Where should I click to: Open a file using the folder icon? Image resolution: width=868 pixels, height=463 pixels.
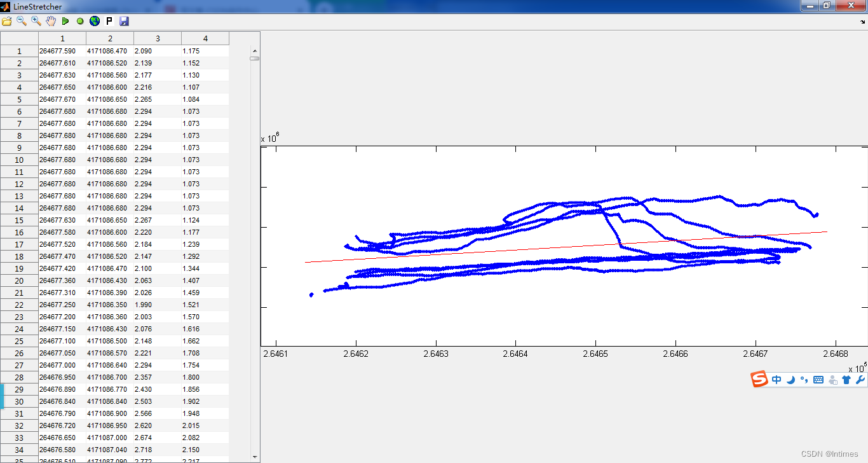(6, 21)
